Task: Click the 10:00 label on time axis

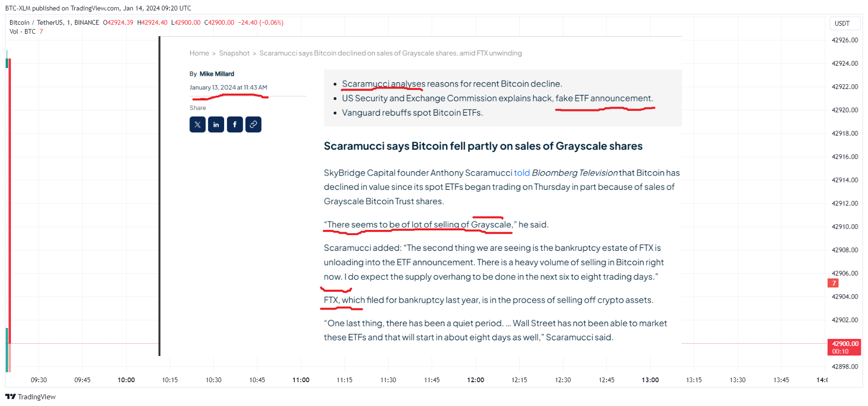Action: [126, 380]
